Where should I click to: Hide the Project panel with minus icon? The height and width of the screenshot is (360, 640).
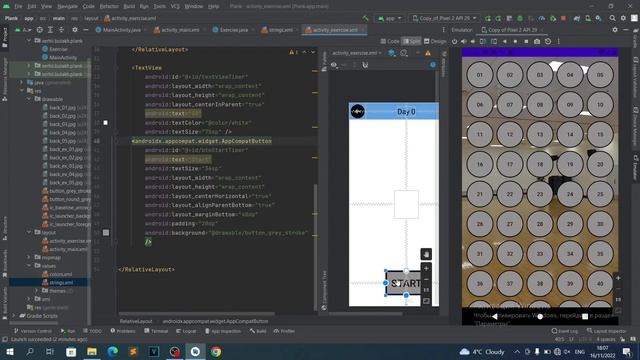[x=85, y=30]
